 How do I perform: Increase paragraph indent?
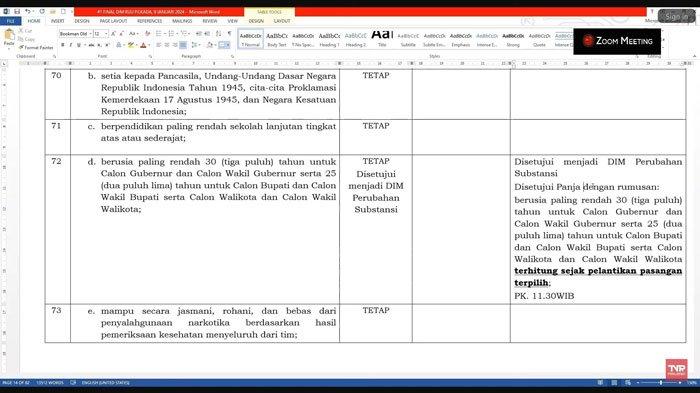coord(207,33)
